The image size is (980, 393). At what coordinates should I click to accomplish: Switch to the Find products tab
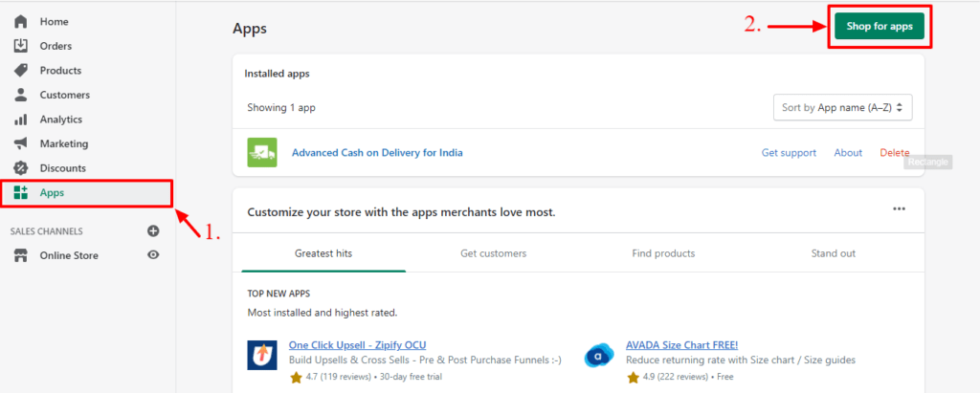pos(663,253)
